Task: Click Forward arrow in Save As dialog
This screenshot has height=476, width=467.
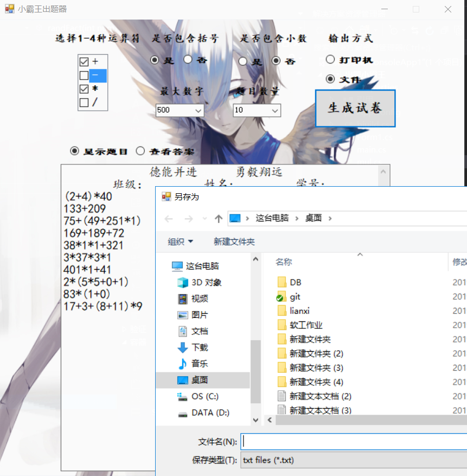Action: tap(189, 219)
